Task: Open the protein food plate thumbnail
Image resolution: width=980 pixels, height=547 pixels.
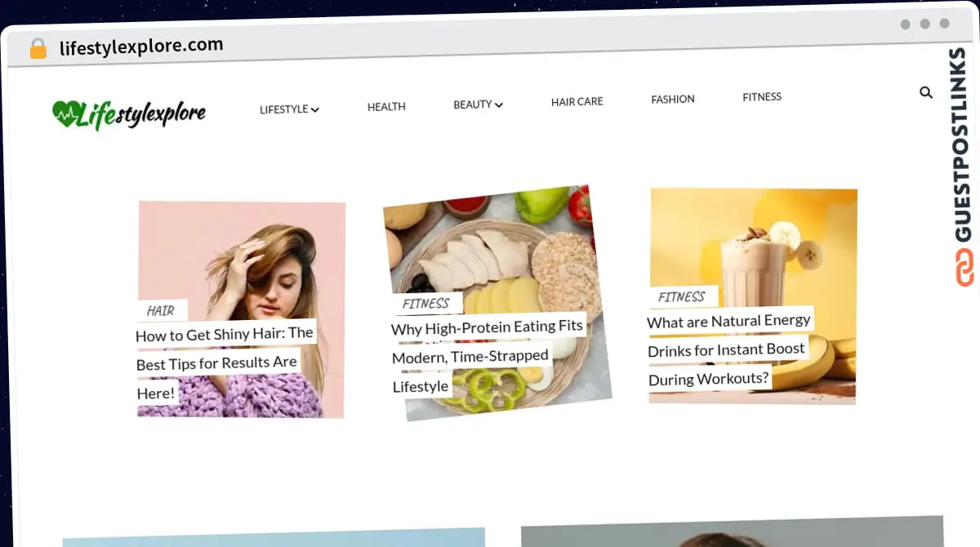Action: [497, 302]
